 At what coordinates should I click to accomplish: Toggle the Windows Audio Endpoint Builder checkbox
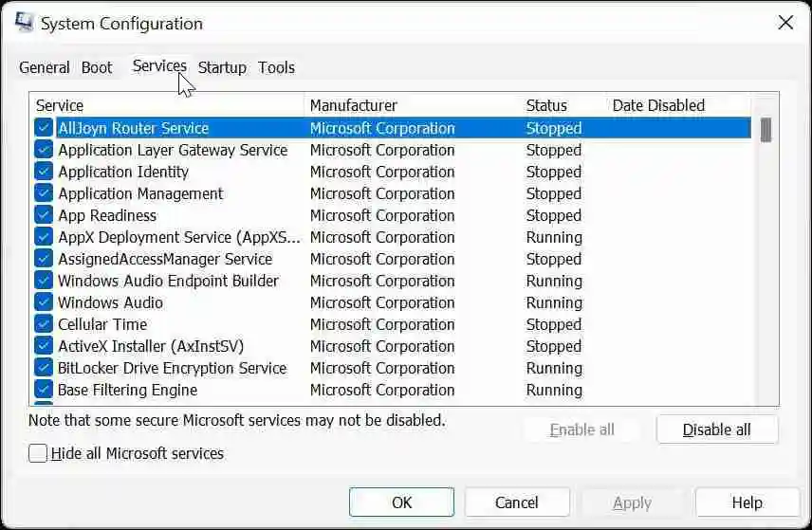[x=44, y=281]
